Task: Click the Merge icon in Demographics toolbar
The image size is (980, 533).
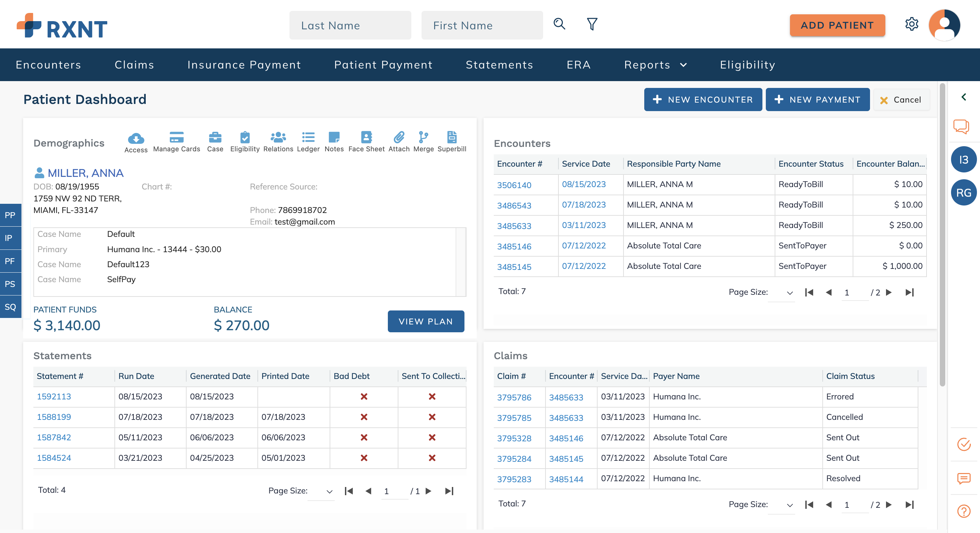Action: point(423,138)
